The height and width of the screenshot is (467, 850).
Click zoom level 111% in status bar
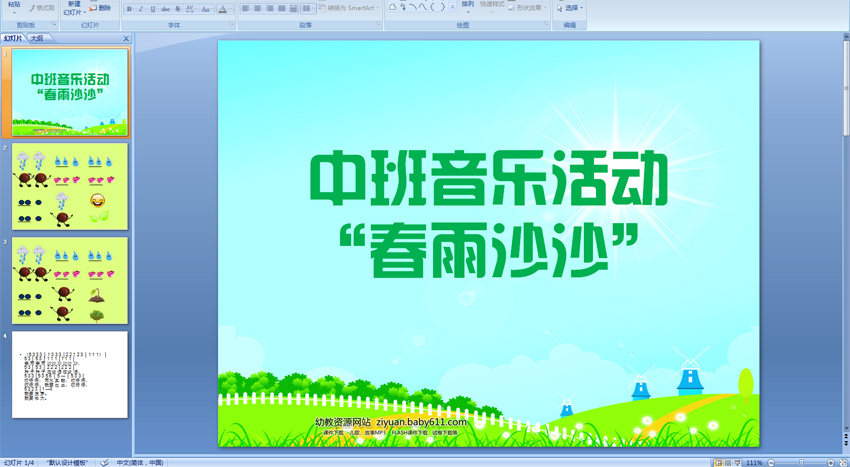pyautogui.click(x=755, y=463)
